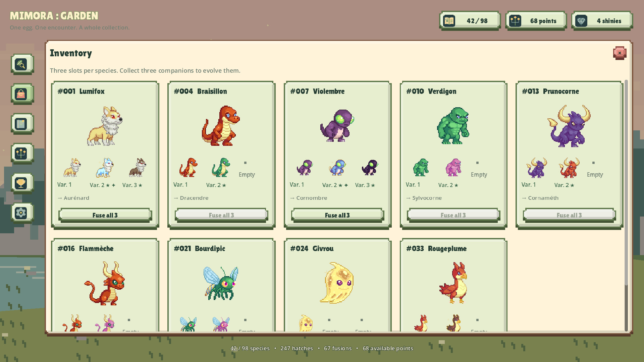
Task: Select Violembre Var. 3 dark sprite
Action: 370,168
